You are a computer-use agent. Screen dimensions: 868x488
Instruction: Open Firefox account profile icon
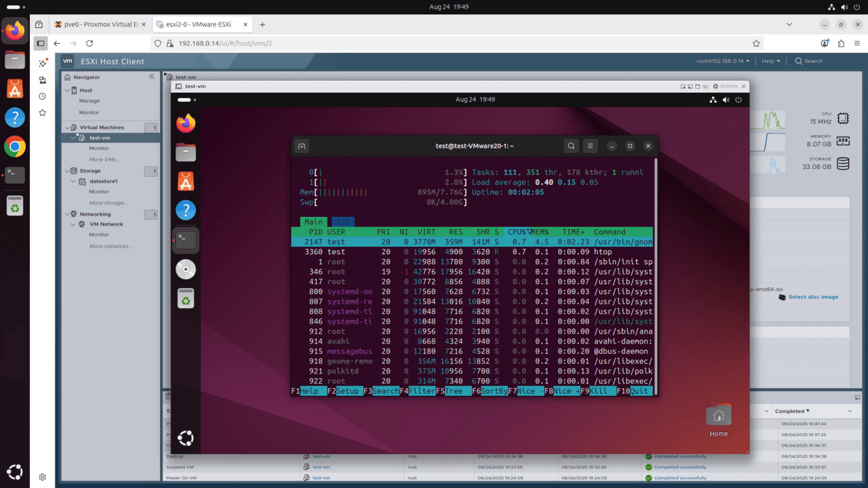(x=825, y=43)
